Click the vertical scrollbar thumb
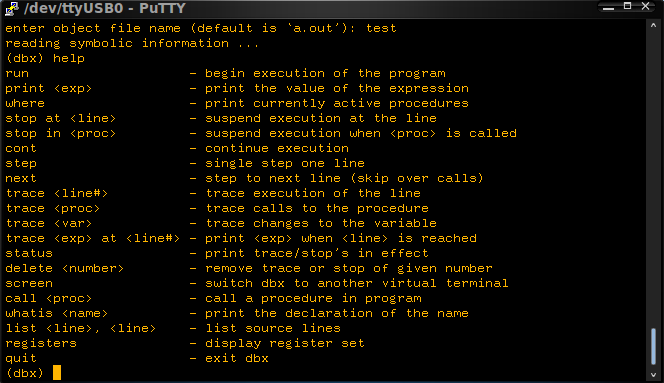The height and width of the screenshot is (383, 664). (x=653, y=346)
